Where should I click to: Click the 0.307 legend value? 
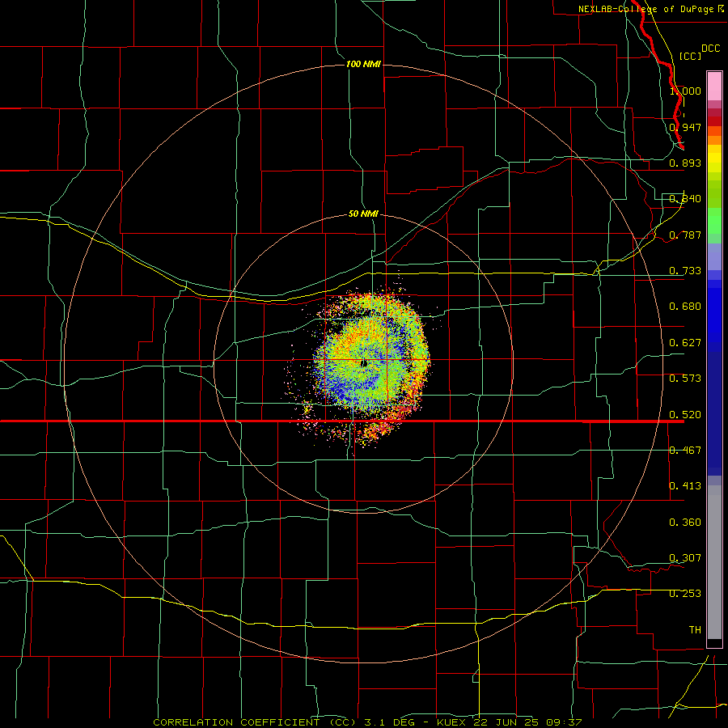click(x=685, y=558)
